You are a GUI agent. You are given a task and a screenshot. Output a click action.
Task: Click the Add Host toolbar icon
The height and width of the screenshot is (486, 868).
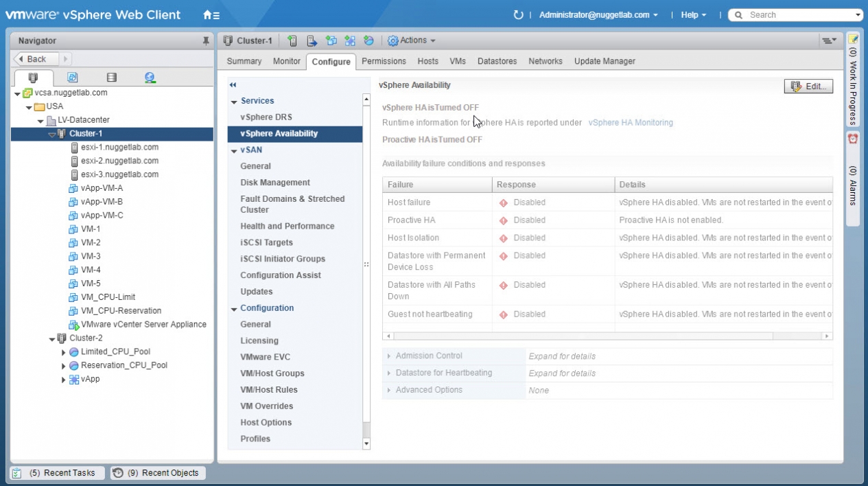click(293, 41)
